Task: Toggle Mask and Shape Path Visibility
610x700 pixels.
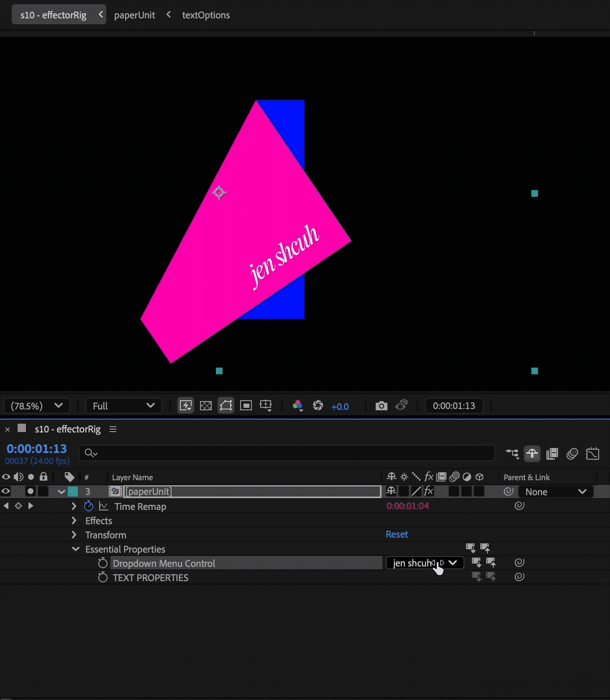Action: pyautogui.click(x=226, y=405)
